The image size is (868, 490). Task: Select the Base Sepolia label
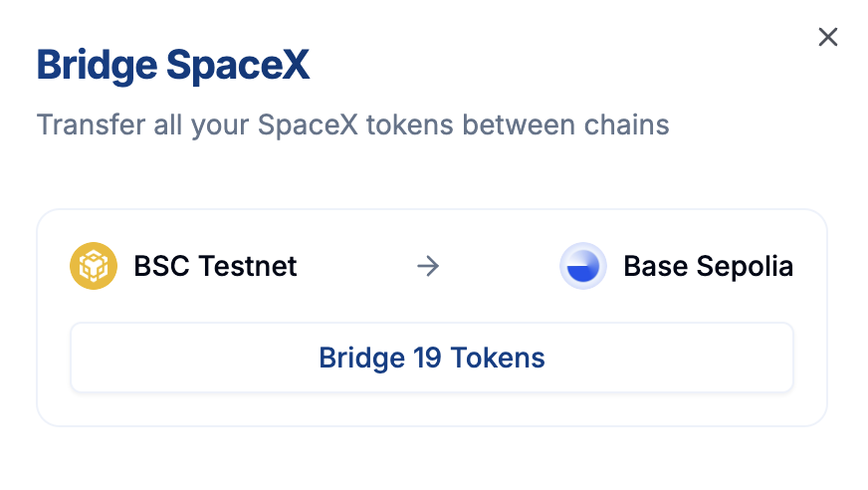click(x=709, y=266)
